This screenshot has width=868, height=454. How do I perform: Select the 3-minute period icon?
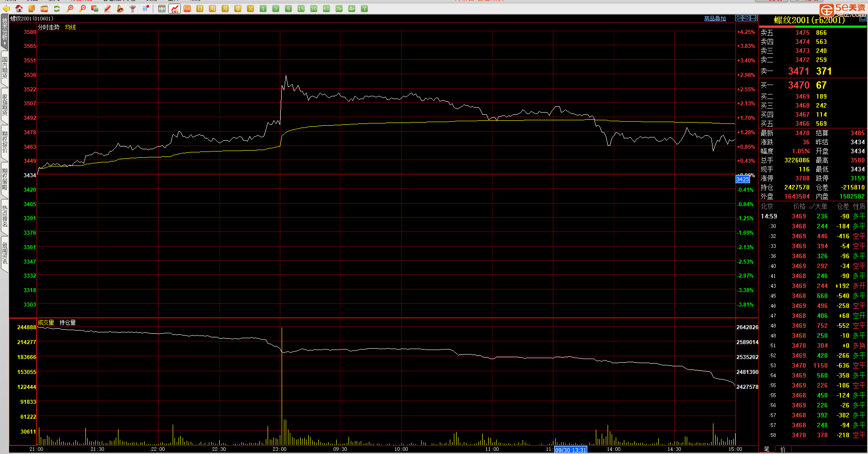(x=276, y=9)
